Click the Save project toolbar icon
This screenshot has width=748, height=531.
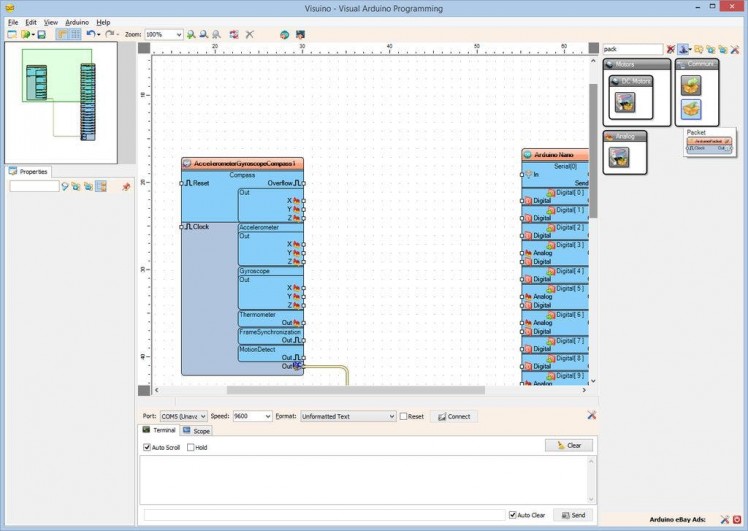pos(41,34)
